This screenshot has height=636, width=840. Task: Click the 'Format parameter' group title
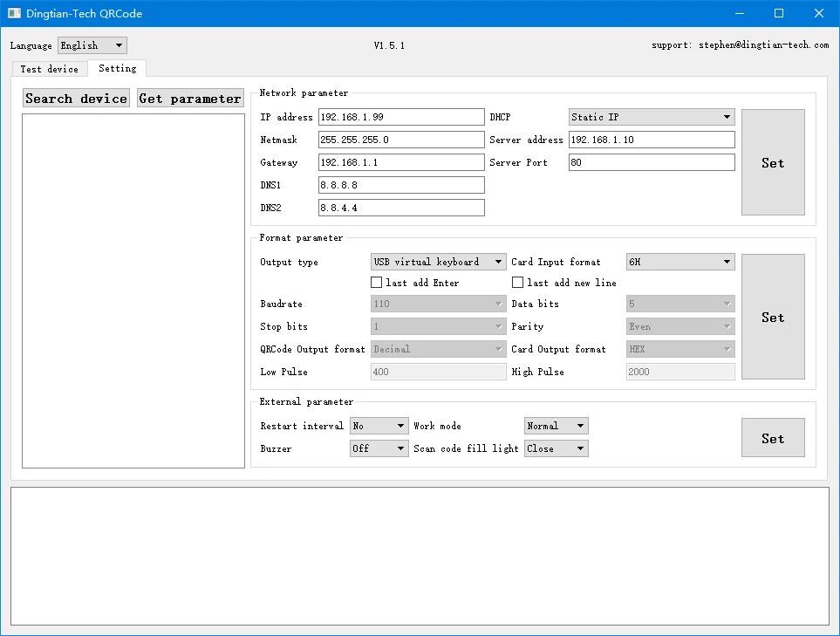click(x=301, y=238)
